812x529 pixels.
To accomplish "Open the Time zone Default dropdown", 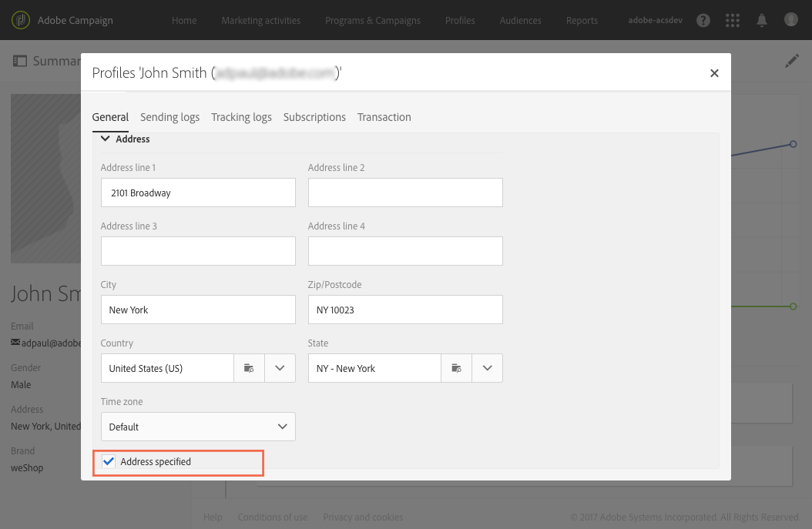I will click(198, 427).
